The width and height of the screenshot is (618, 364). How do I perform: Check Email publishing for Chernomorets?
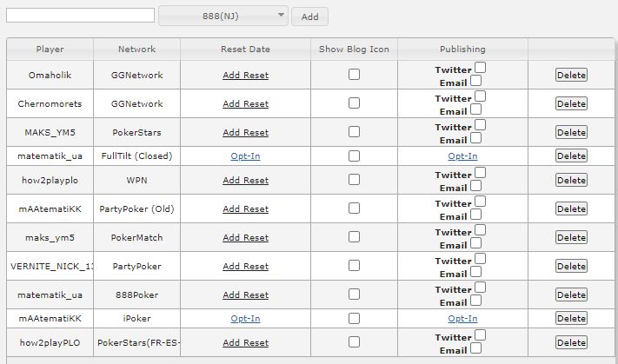(476, 110)
